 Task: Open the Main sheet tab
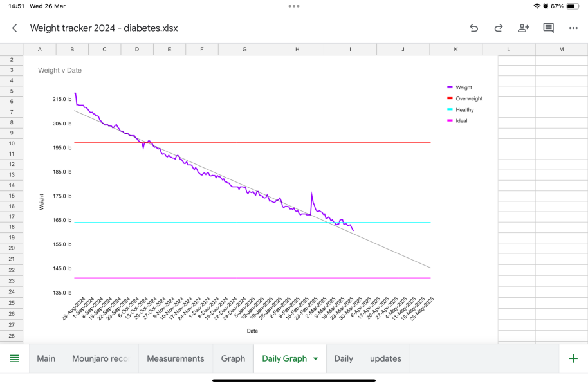click(x=46, y=358)
